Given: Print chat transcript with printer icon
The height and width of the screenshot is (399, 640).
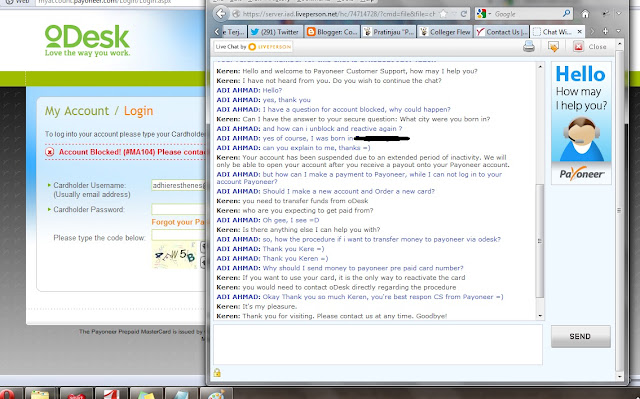Looking at the screenshot, I should [529, 47].
